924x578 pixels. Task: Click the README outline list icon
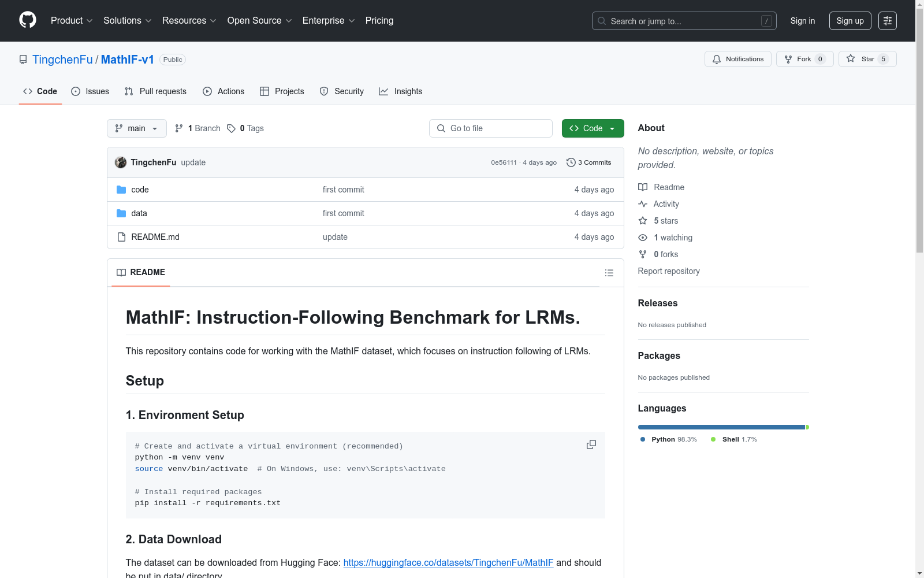coord(609,273)
